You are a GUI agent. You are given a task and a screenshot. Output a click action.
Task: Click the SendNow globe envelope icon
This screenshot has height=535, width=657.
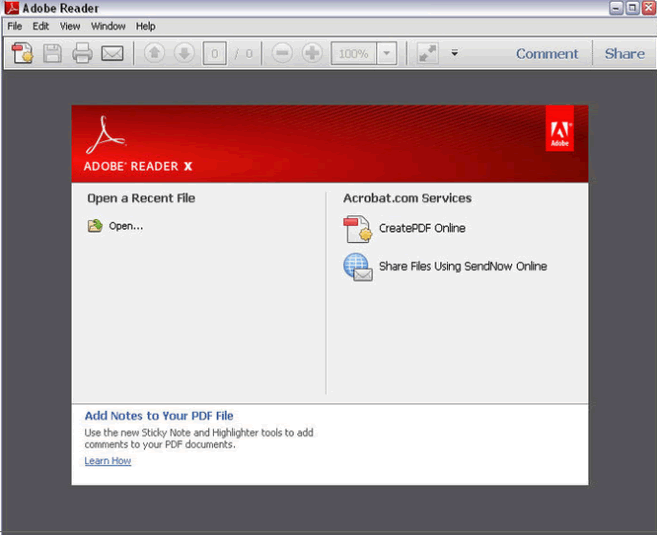click(x=357, y=267)
